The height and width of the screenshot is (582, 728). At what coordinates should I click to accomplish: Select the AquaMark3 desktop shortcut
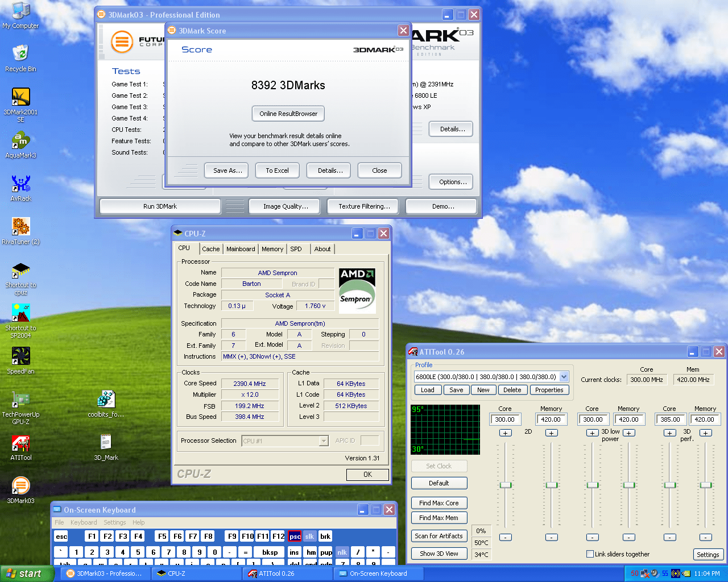click(20, 145)
